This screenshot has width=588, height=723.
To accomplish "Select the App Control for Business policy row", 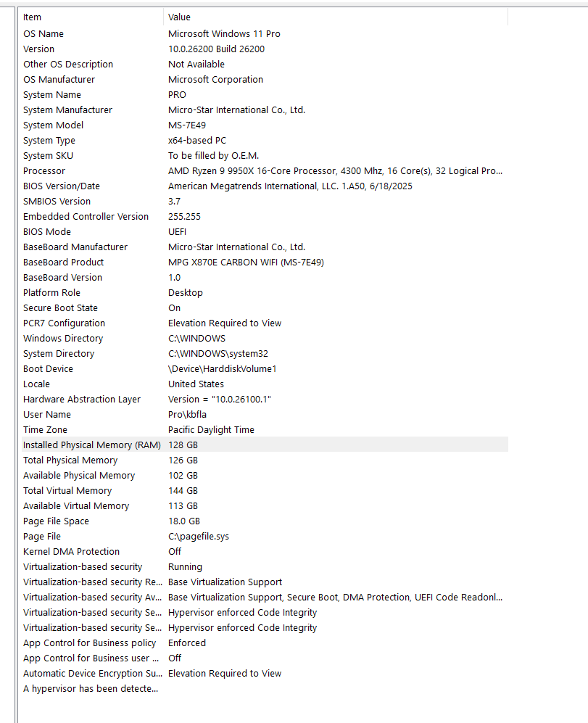I will (x=265, y=643).
